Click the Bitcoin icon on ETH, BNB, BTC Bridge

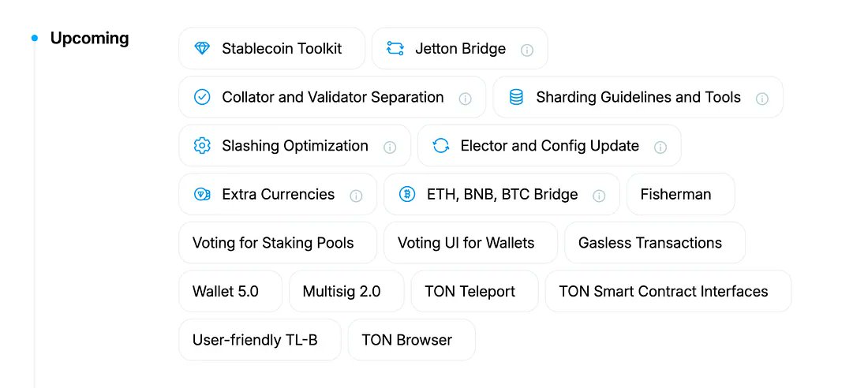tap(407, 195)
